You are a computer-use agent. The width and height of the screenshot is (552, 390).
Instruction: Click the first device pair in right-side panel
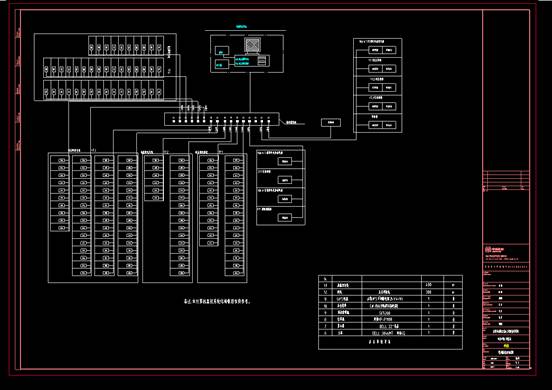(x=382, y=50)
